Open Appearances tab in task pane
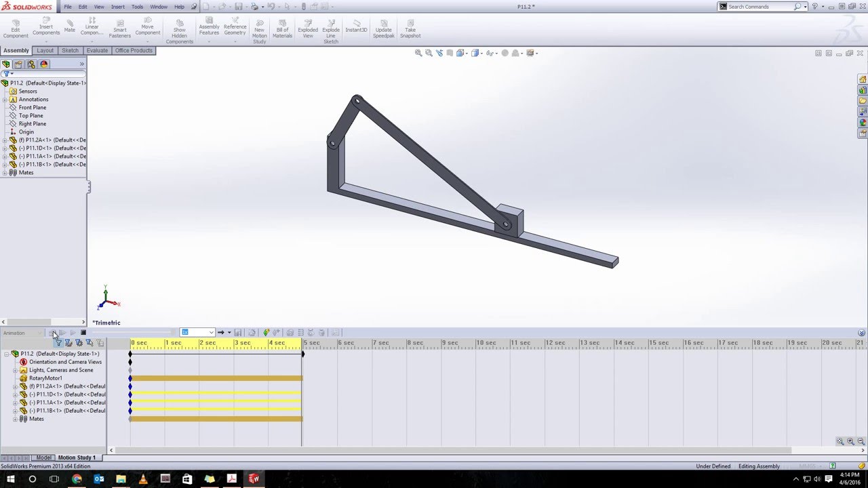 [863, 123]
